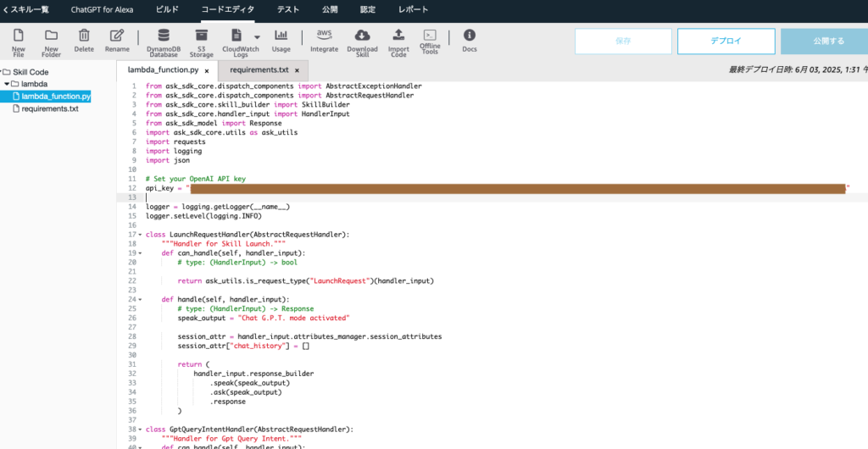Screen dimensions: 868x449
Task: Click the .ask(speak_output) line
Action: coord(246,392)
